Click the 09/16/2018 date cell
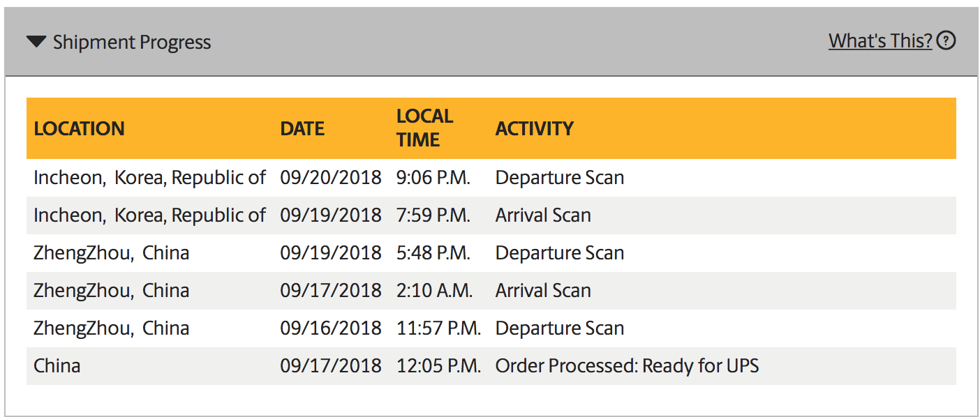Image resolution: width=980 pixels, height=417 pixels. 331,328
